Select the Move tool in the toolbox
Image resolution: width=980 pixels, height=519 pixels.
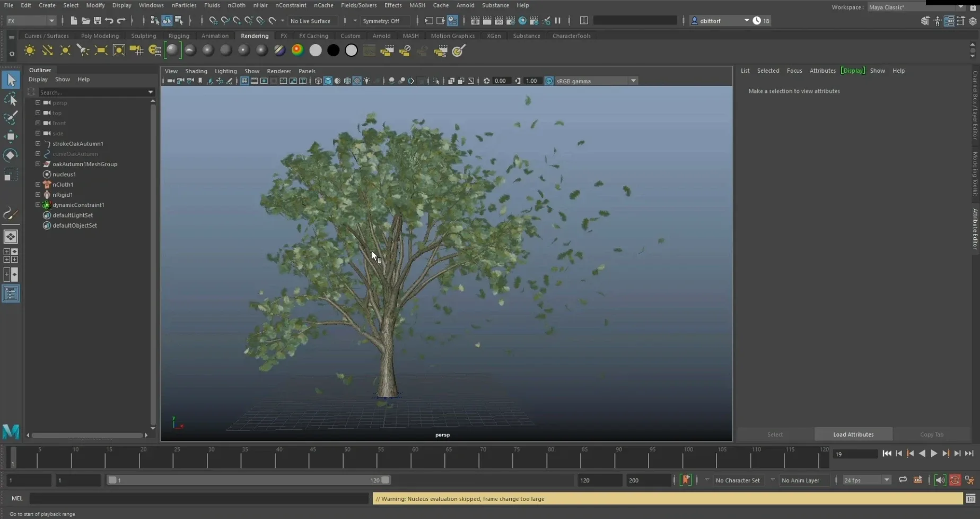[10, 136]
